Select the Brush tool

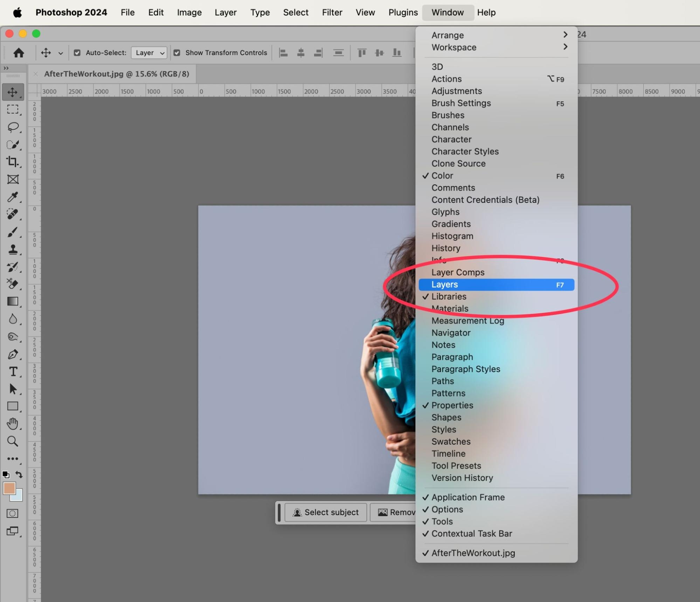[13, 232]
